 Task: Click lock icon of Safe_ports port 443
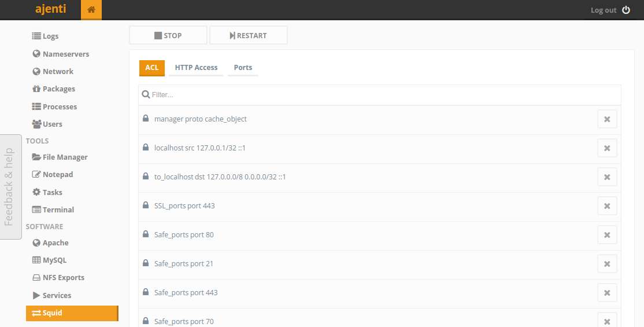pyautogui.click(x=146, y=292)
